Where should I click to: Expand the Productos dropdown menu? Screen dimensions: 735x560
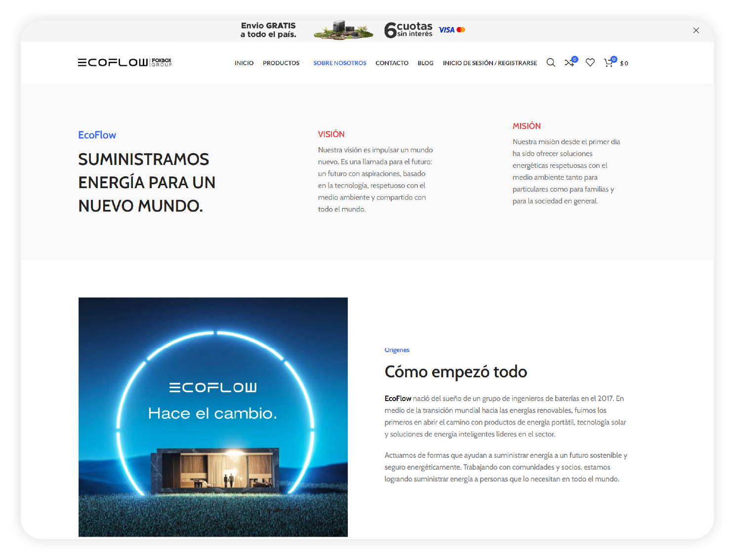pos(282,63)
